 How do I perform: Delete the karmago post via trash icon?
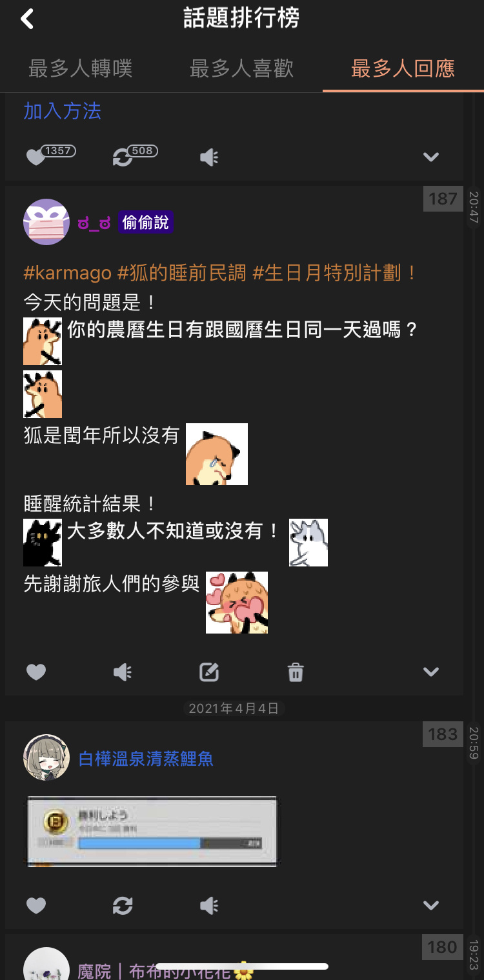click(296, 672)
